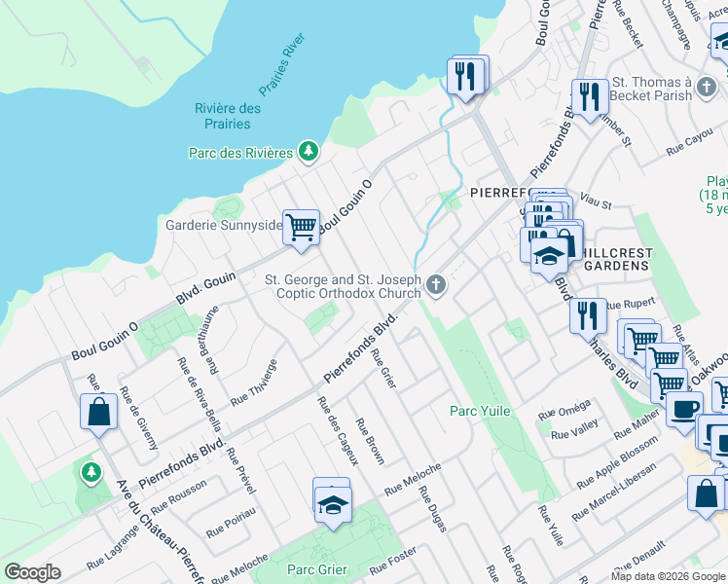This screenshot has width=728, height=584.
Task: Select the Rue Apple Blossom street label
Action: pos(617,462)
